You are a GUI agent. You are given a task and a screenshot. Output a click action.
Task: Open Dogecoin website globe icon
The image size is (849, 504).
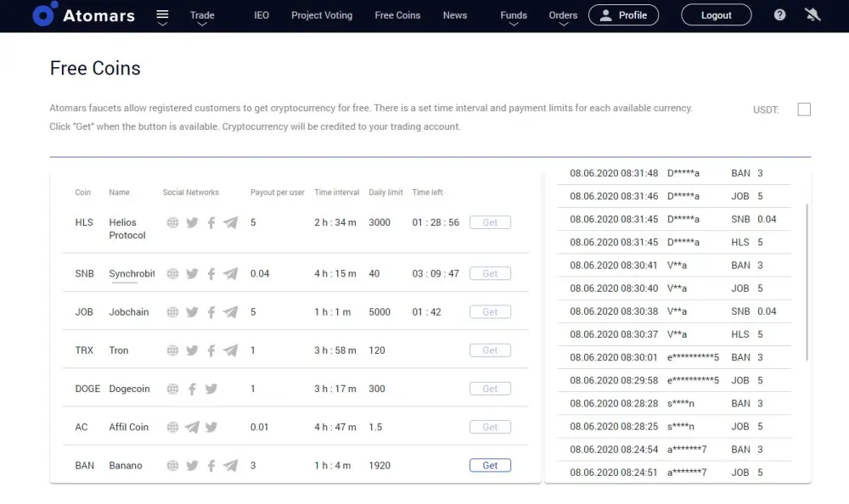click(172, 389)
